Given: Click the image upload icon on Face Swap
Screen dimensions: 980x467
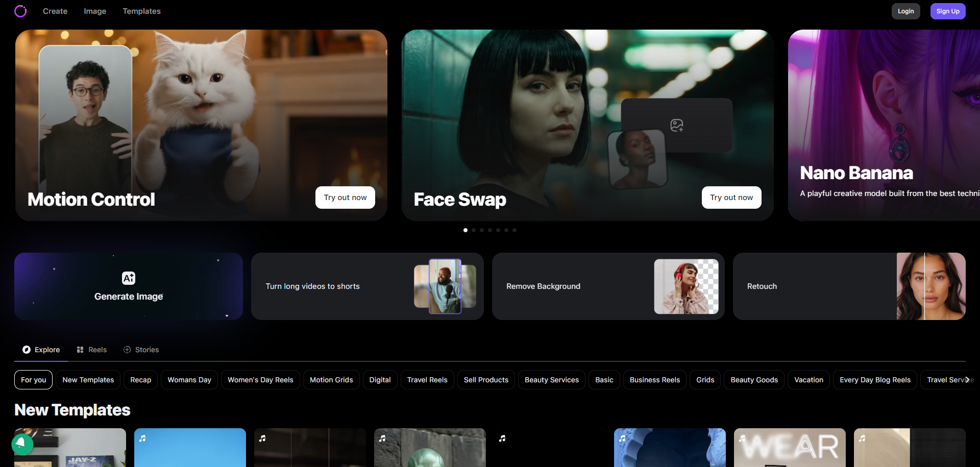Looking at the screenshot, I should tap(677, 126).
